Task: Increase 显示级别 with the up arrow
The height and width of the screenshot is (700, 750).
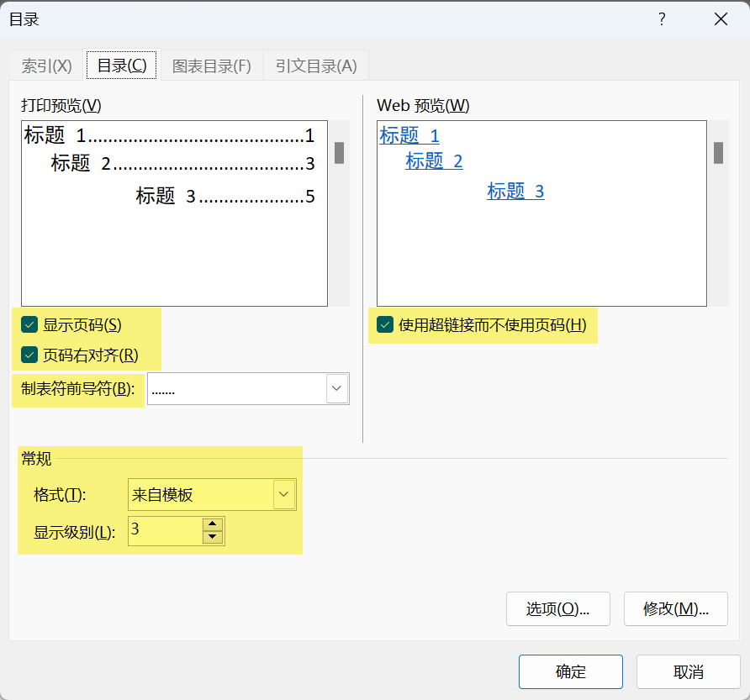Action: tap(213, 524)
